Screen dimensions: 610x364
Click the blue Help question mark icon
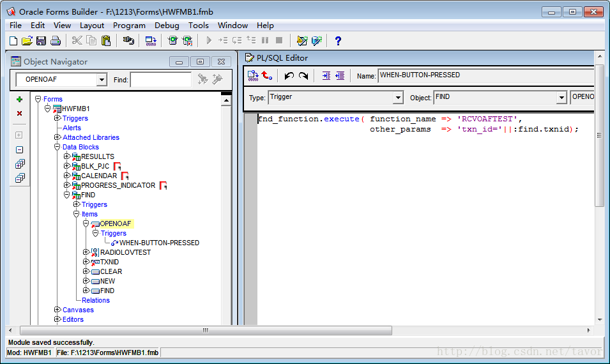point(338,40)
